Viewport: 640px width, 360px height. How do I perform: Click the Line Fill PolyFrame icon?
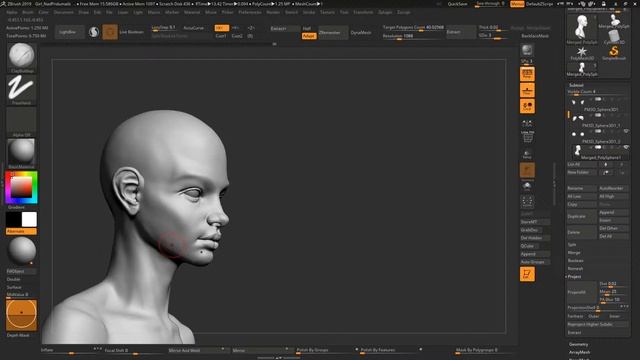[x=527, y=137]
